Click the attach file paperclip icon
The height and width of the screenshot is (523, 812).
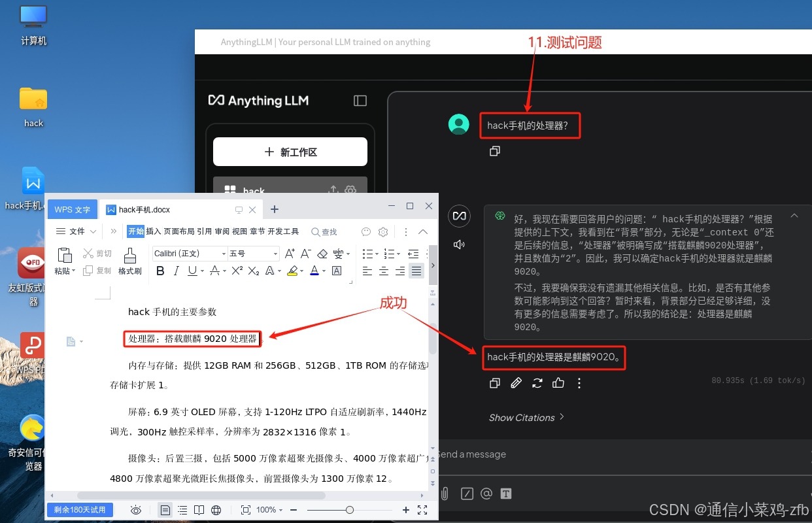[445, 494]
